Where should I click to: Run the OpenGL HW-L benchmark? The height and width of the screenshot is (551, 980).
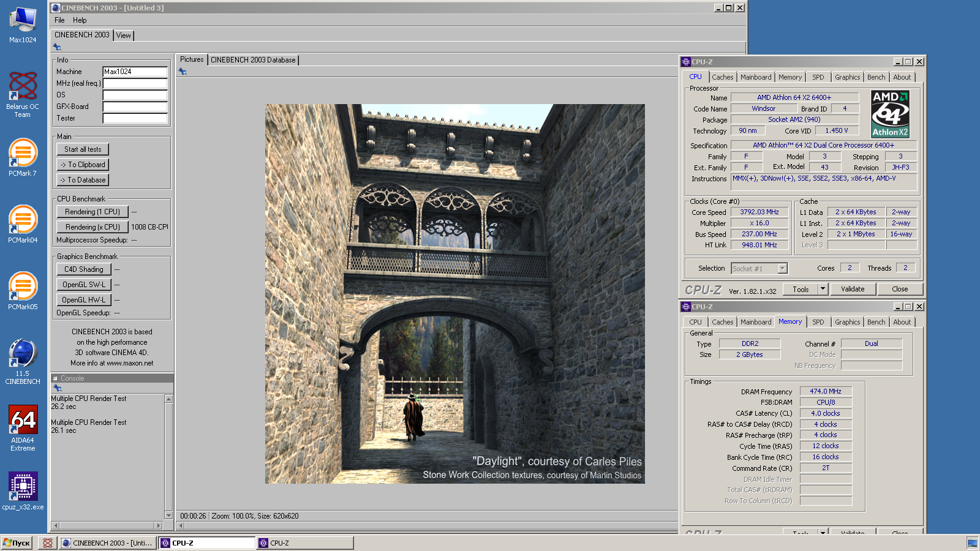(84, 300)
